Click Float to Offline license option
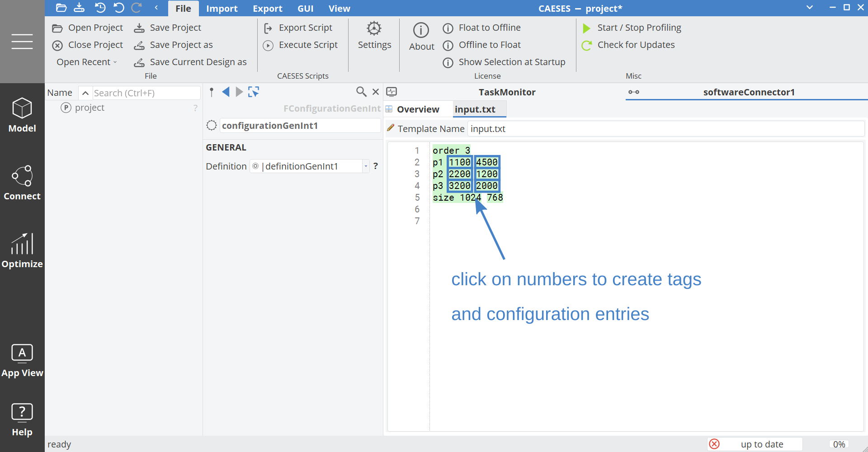The image size is (868, 452). coord(482,28)
